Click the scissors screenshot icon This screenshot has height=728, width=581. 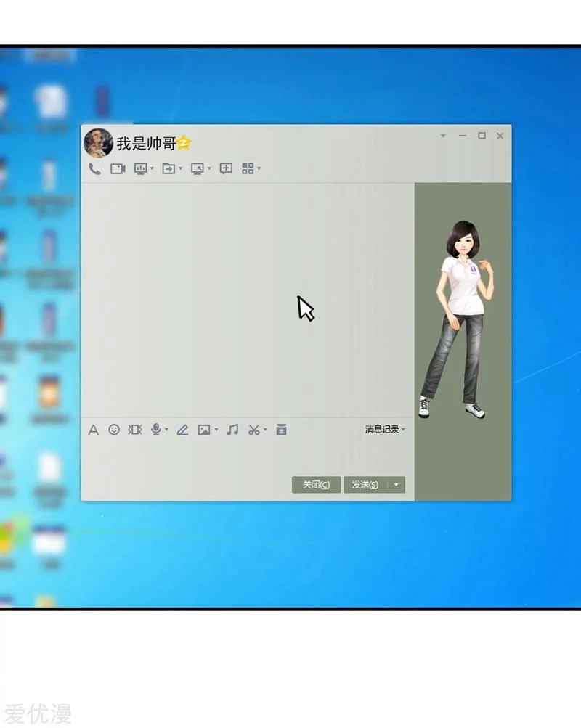tap(253, 430)
